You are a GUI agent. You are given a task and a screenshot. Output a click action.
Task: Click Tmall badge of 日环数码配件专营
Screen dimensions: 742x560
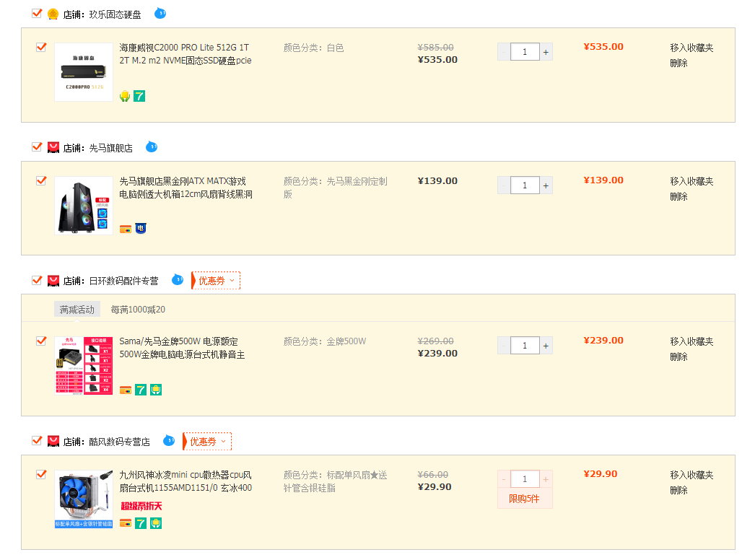coord(53,281)
